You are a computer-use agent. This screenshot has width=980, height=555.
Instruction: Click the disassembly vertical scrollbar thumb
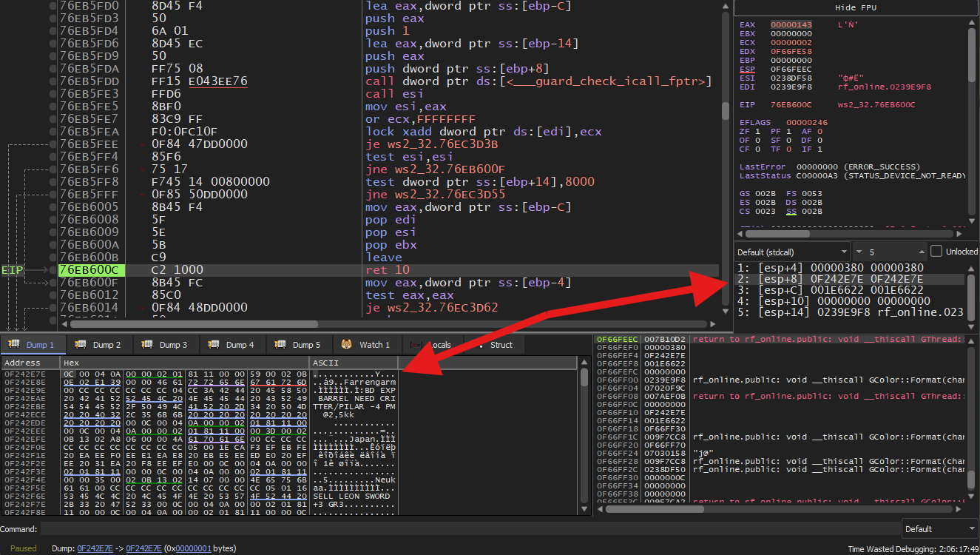tap(726, 111)
